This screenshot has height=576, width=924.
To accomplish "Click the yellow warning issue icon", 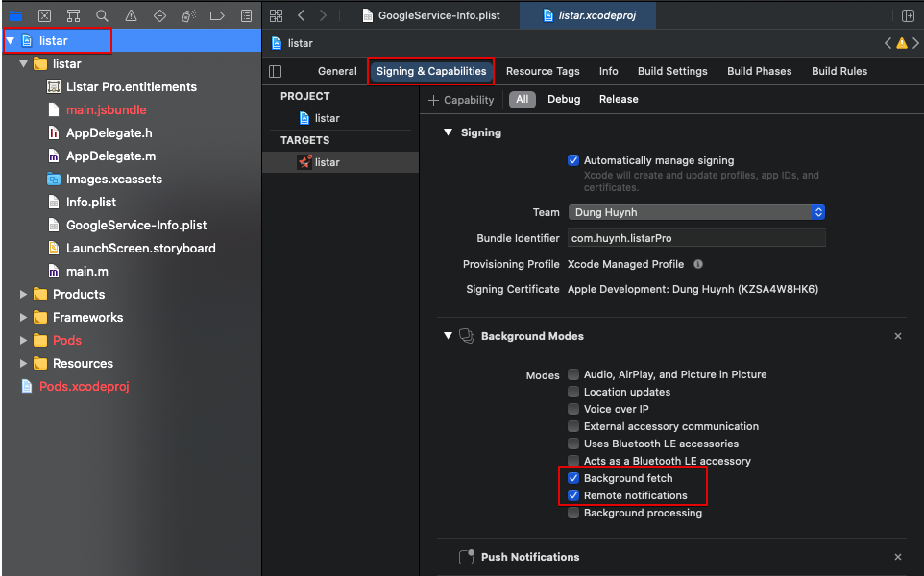I will pos(902,43).
